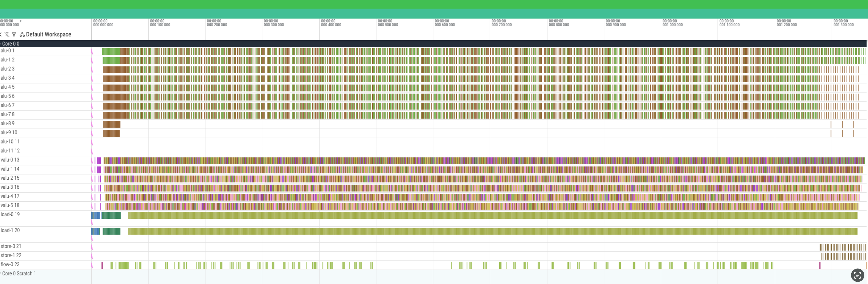Screen dimensions: 868x284
Task: Click the plus icon next to the first timestamp
Action: click(21, 21)
